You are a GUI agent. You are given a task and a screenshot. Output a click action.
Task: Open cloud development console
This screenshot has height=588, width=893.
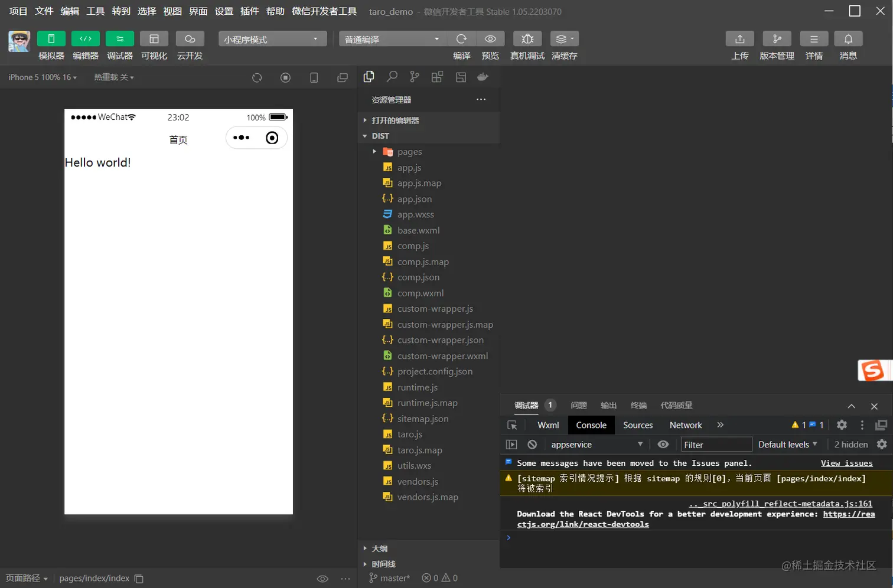tap(190, 39)
